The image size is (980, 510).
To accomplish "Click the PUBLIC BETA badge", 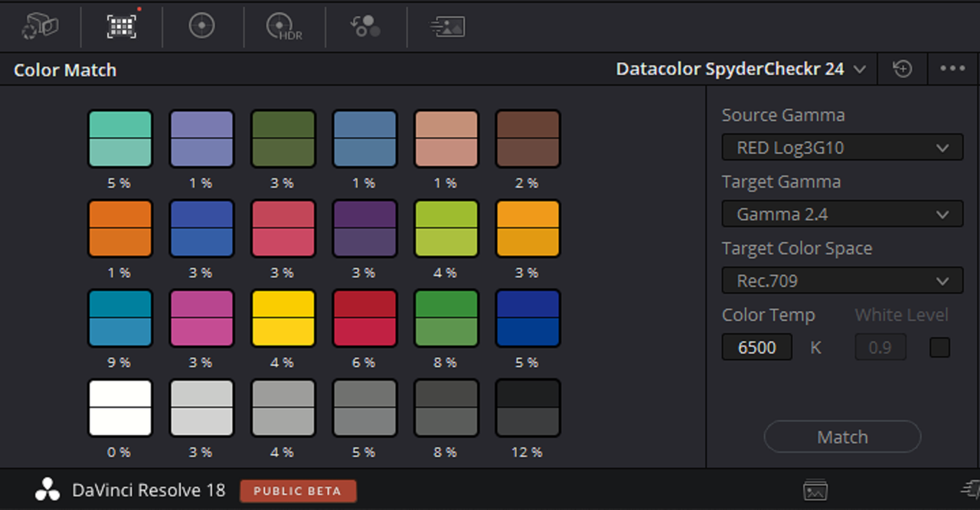I will [x=298, y=491].
